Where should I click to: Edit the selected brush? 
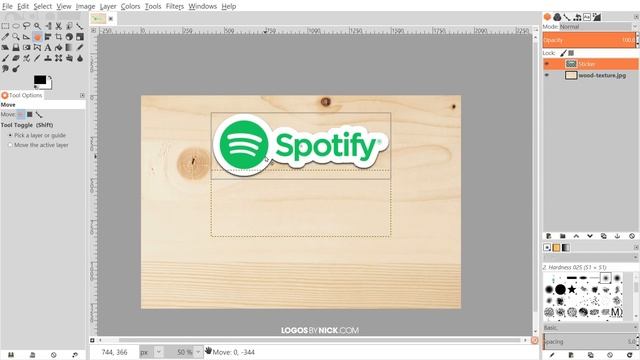(552, 355)
